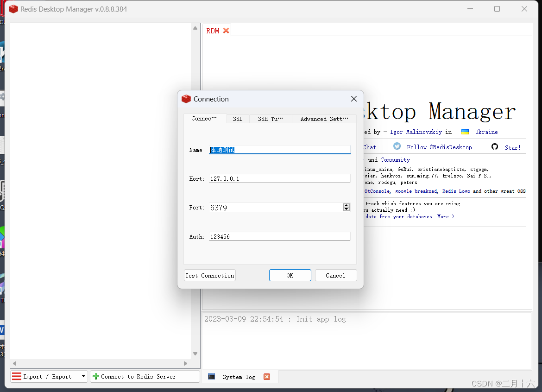Click the More > link
Image resolution: width=542 pixels, height=392 pixels.
point(446,216)
